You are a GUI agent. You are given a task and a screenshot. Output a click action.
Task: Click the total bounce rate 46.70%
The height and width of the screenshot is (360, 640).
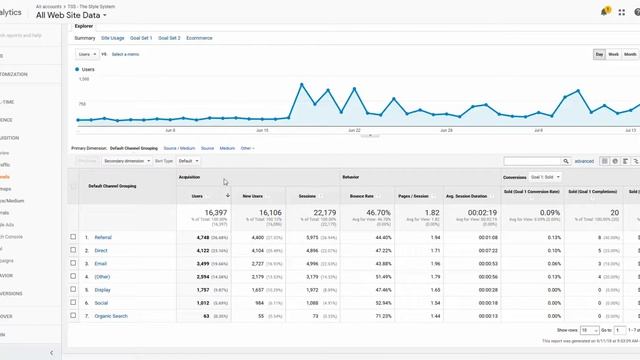click(378, 213)
